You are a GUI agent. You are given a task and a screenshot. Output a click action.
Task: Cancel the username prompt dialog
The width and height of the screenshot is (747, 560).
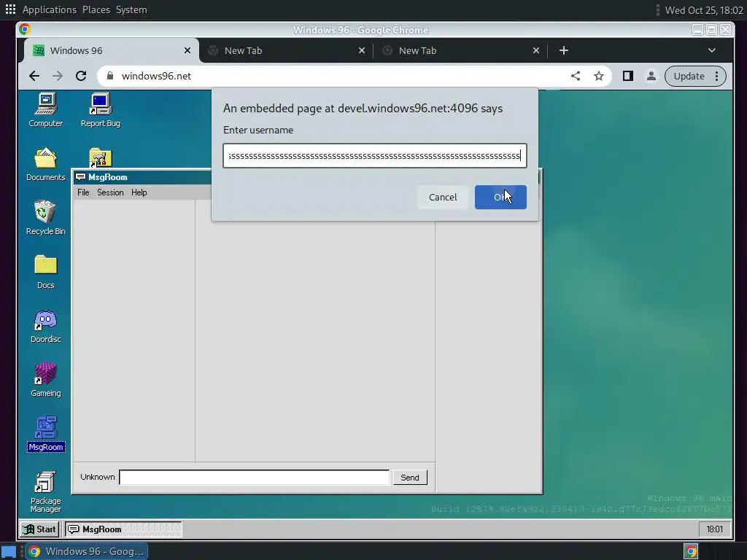tap(443, 197)
